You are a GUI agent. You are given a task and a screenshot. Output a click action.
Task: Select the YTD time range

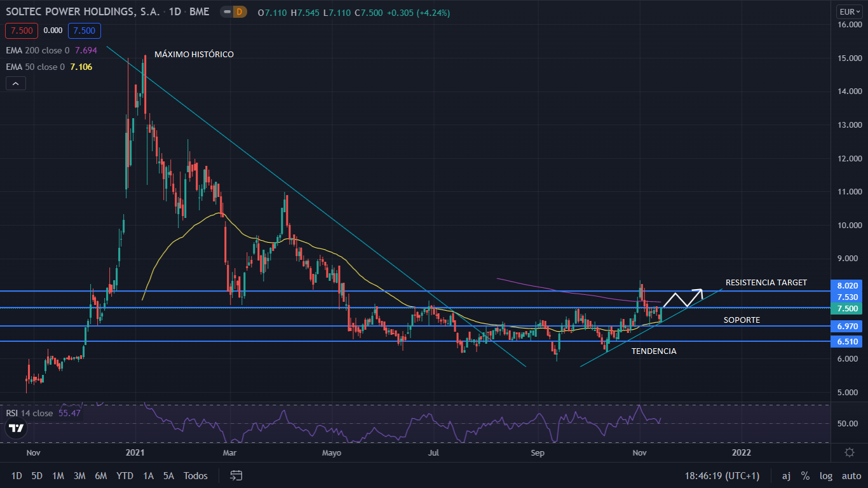click(125, 475)
